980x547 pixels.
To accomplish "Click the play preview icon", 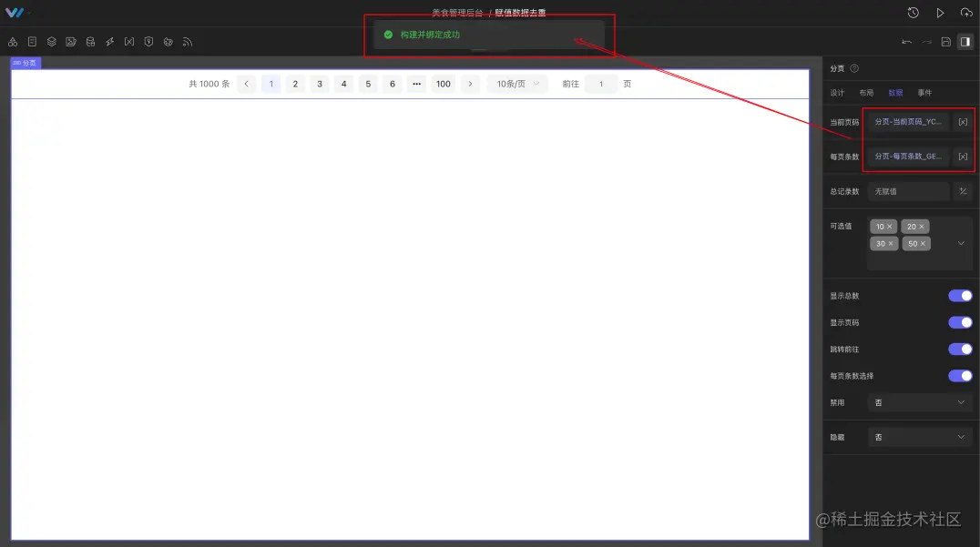I will click(940, 13).
